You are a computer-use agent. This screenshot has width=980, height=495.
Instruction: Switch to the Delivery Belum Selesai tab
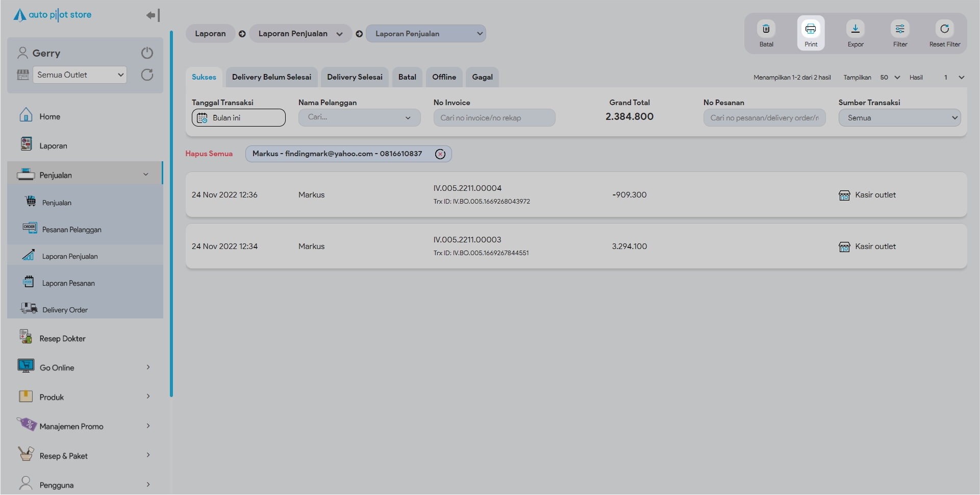coord(271,77)
